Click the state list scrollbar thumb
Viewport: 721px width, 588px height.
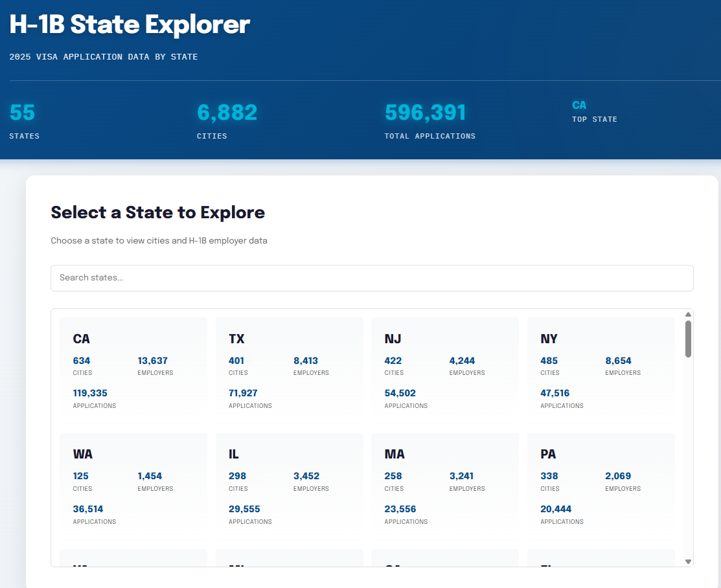(x=688, y=339)
